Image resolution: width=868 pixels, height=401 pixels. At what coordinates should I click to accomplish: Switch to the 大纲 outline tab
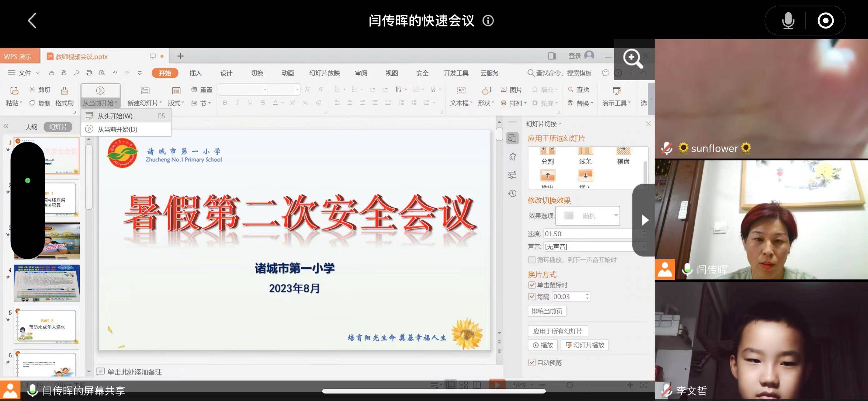click(31, 127)
